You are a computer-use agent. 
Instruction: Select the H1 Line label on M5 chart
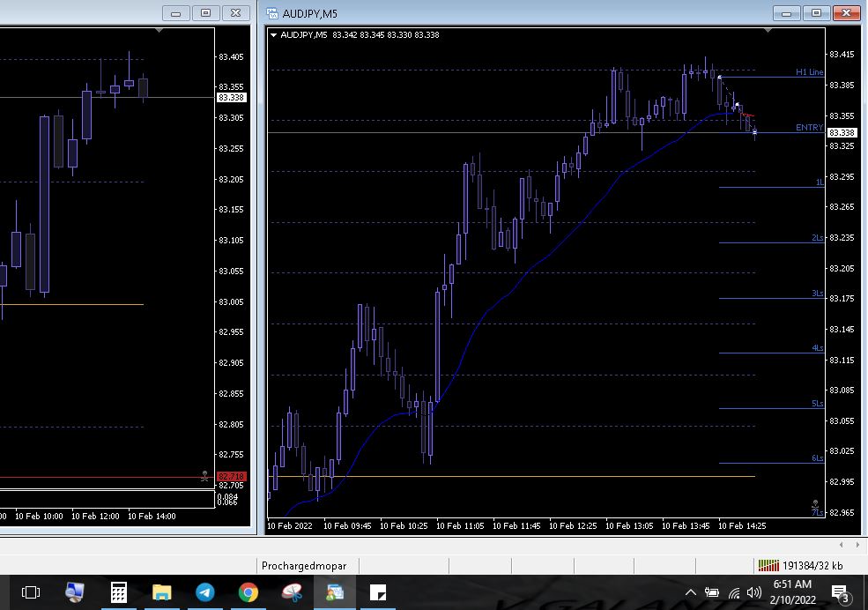809,72
